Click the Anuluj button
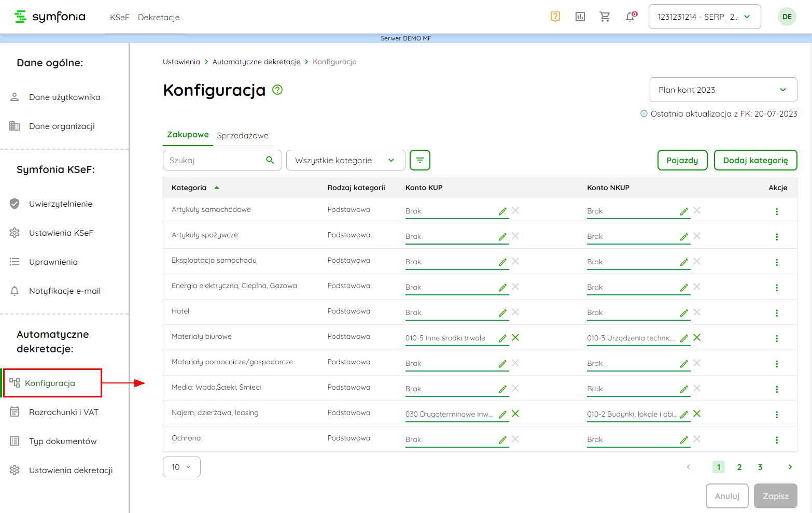The height and width of the screenshot is (513, 812). 727,496
